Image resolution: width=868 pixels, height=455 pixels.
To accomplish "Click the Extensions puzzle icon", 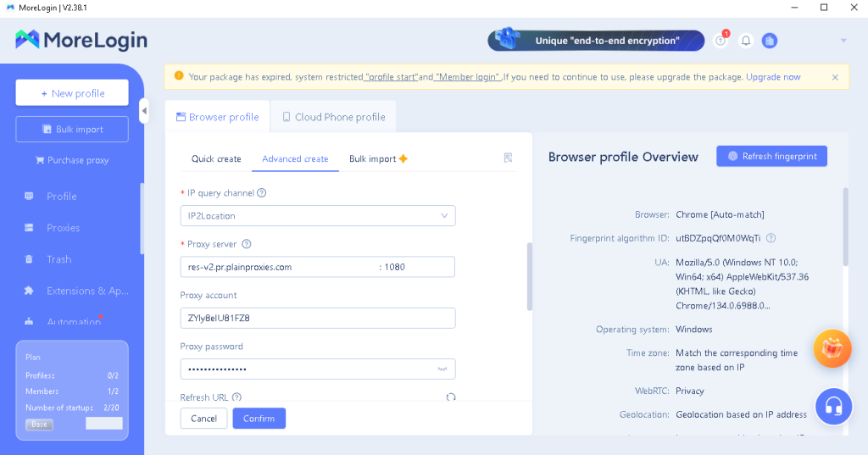I will click(x=29, y=291).
